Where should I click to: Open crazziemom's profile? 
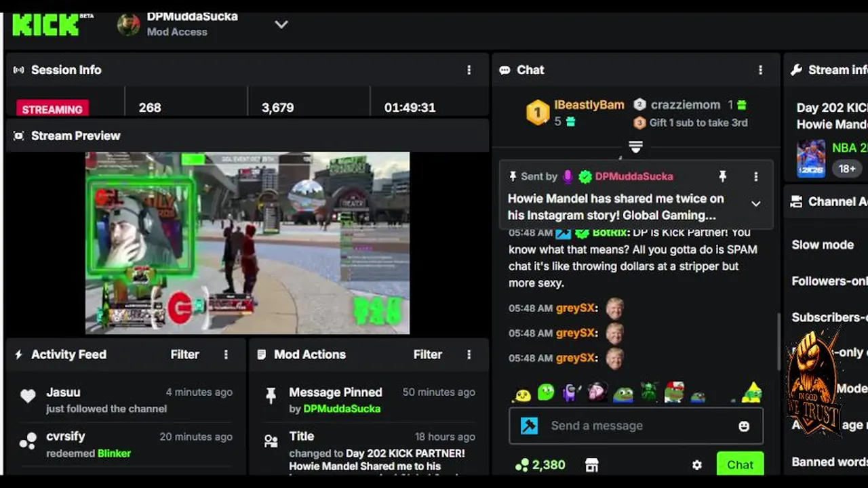tap(686, 105)
